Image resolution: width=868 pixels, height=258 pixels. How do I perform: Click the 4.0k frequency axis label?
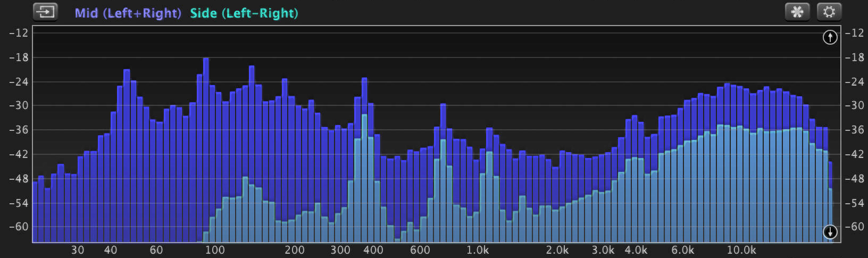636,250
